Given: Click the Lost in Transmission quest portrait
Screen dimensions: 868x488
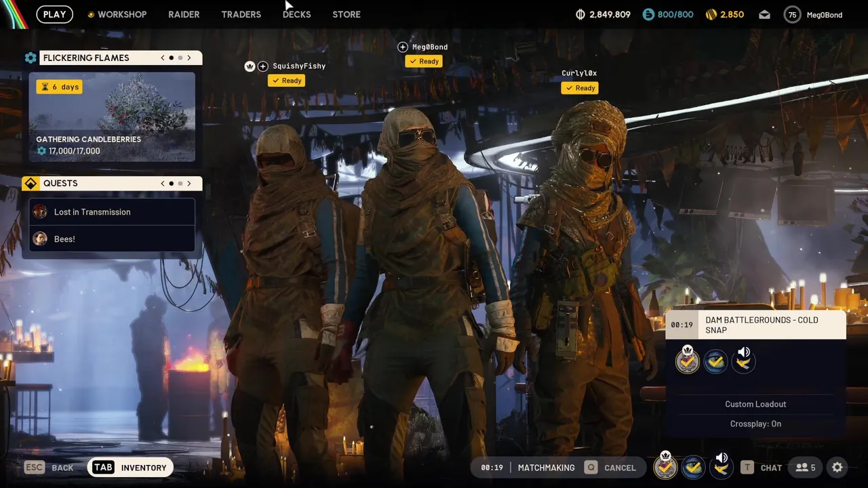Looking at the screenshot, I should point(40,211).
